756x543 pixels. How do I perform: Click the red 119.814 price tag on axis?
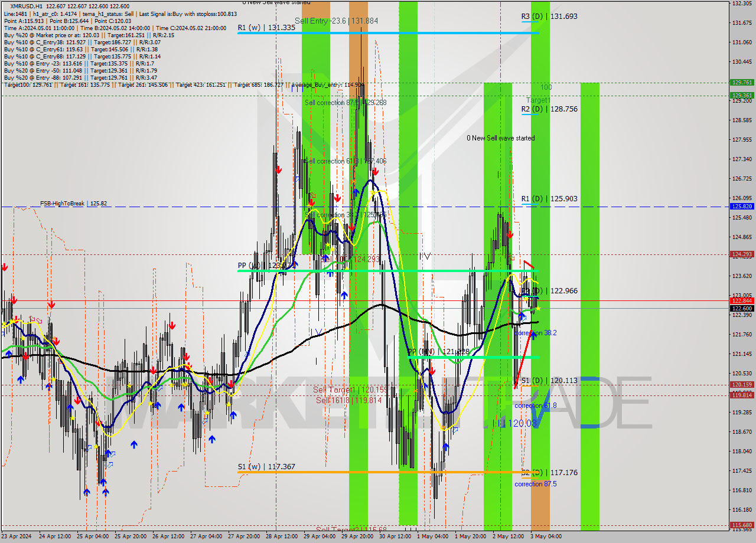[x=742, y=395]
